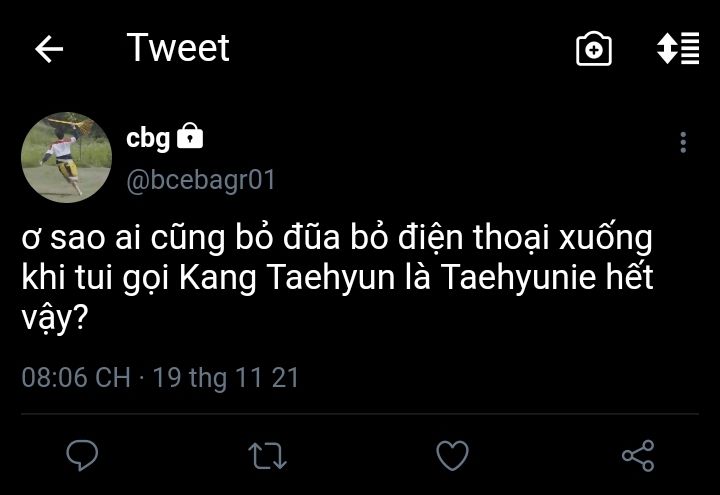Screen dimensions: 720x495
Task: Go back using the left arrow
Action: pos(49,50)
